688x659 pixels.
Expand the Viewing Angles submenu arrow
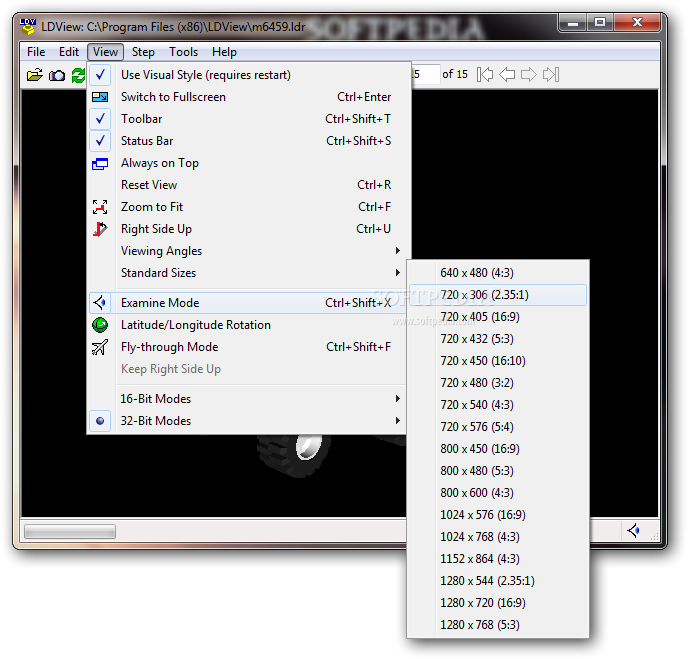(398, 251)
